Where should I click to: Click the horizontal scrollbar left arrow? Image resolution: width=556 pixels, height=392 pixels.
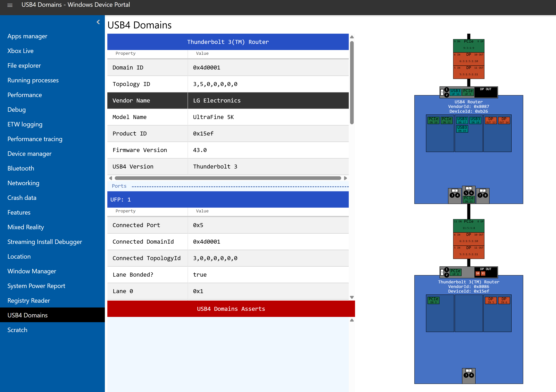pyautogui.click(x=111, y=178)
